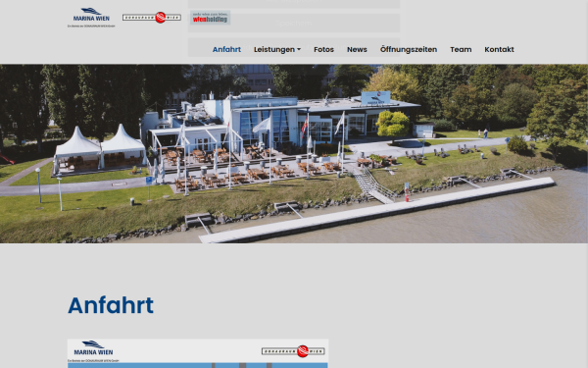Image resolution: width=588 pixels, height=368 pixels.
Task: Navigate to the Team page
Action: 461,49
